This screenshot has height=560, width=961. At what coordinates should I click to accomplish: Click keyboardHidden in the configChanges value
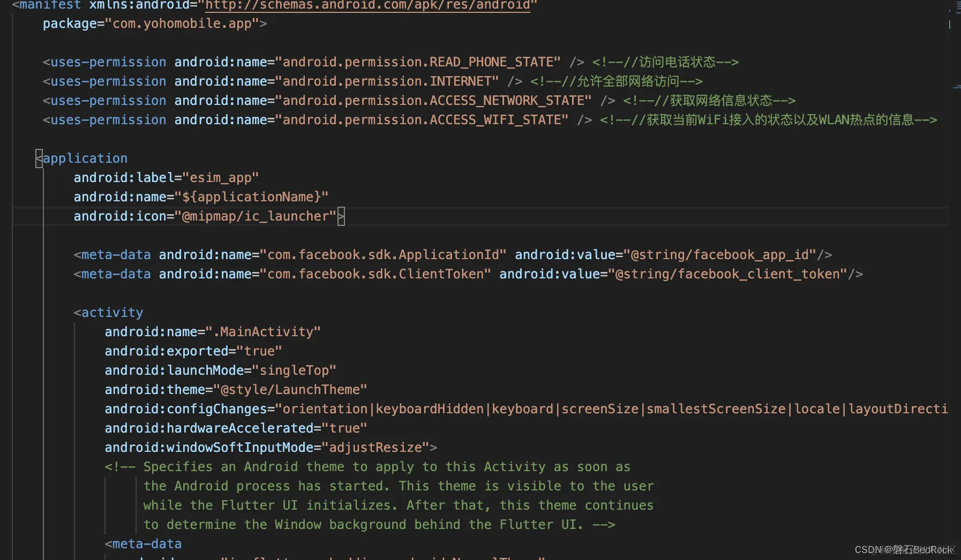click(430, 409)
